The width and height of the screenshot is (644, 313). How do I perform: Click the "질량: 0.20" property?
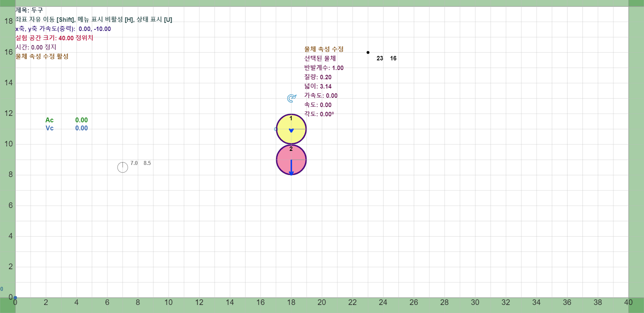[x=318, y=77]
